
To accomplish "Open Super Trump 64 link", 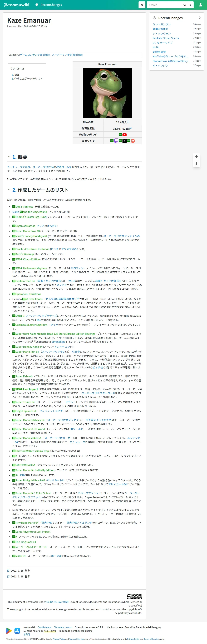I will [x=23, y=402].
